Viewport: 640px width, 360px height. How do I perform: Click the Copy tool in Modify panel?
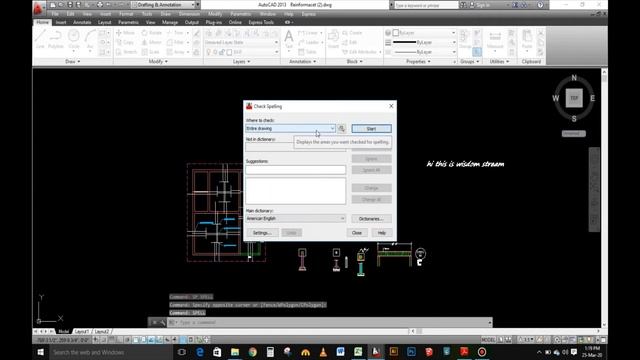(x=125, y=42)
